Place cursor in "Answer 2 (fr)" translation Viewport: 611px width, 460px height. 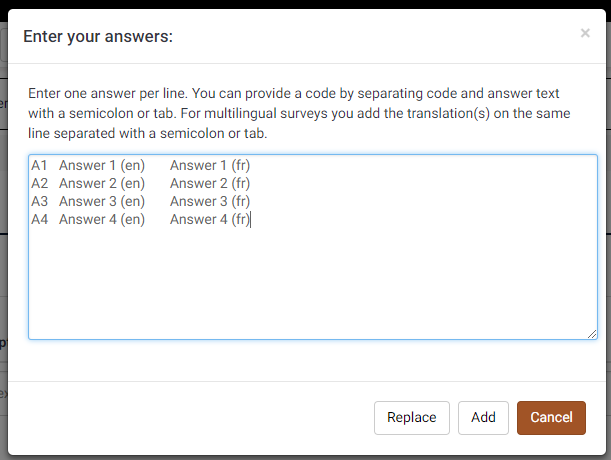coord(209,183)
